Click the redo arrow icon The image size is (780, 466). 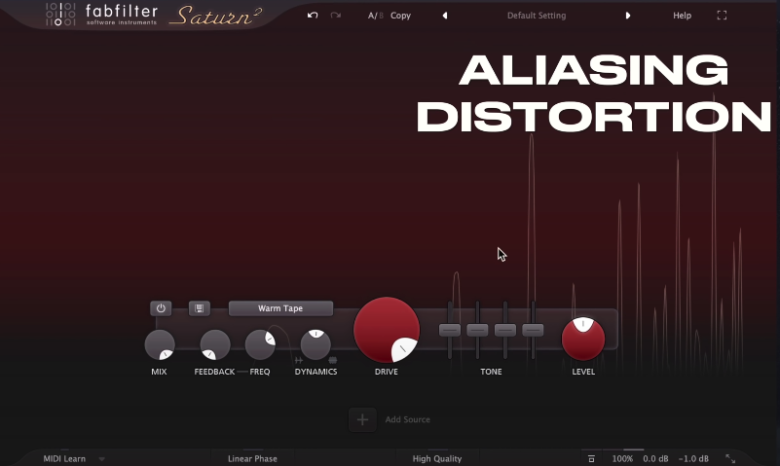tap(336, 15)
